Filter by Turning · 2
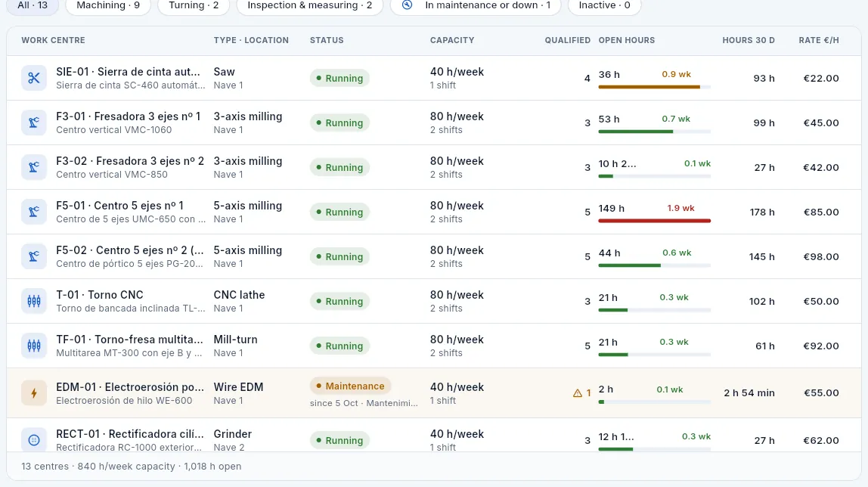 tap(194, 5)
